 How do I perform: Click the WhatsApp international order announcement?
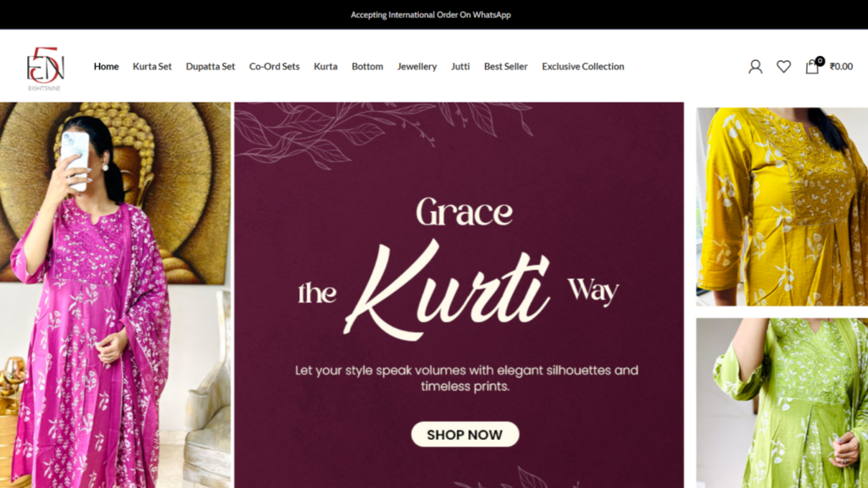[431, 15]
